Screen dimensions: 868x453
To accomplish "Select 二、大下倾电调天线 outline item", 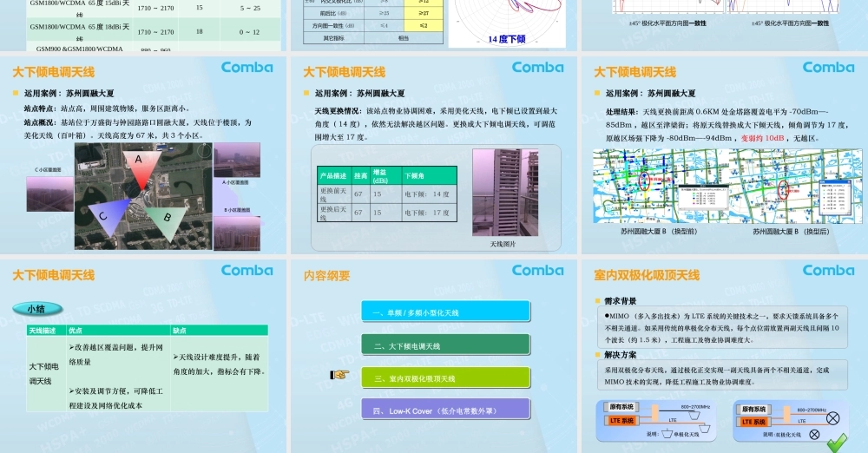I will pyautogui.click(x=445, y=345).
